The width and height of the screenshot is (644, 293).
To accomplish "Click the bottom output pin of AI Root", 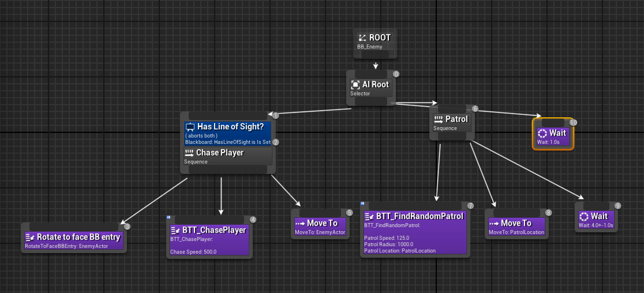I will click(x=371, y=102).
